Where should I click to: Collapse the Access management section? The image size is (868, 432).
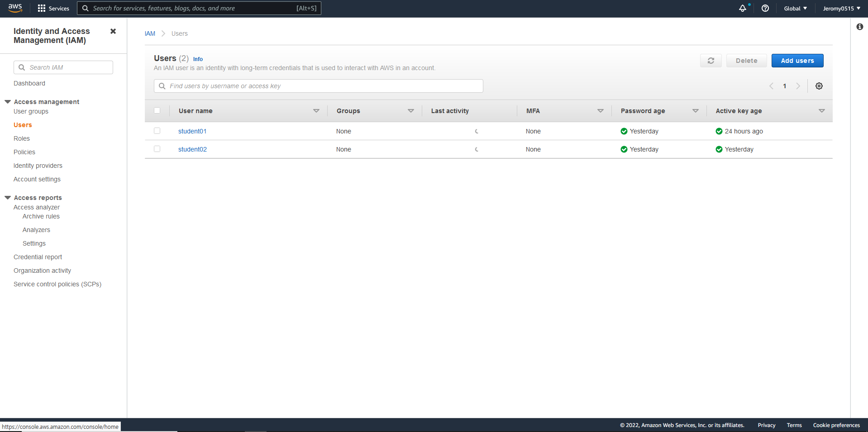click(8, 102)
